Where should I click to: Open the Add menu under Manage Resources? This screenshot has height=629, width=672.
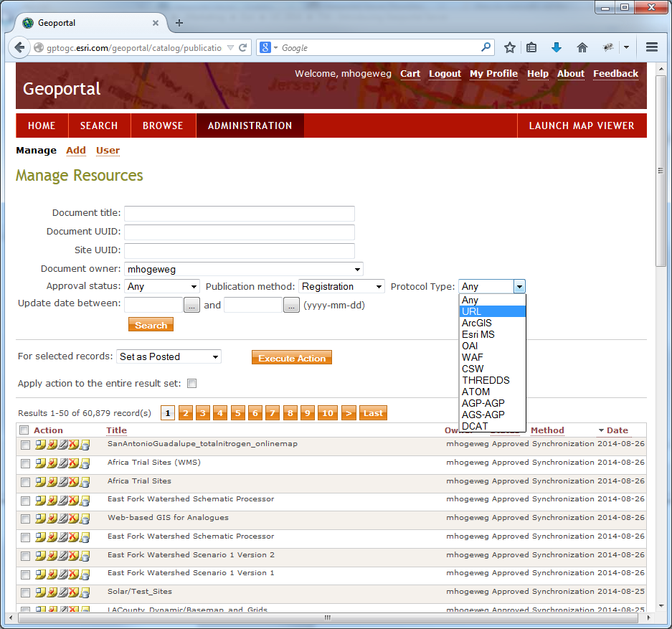pyautogui.click(x=76, y=150)
